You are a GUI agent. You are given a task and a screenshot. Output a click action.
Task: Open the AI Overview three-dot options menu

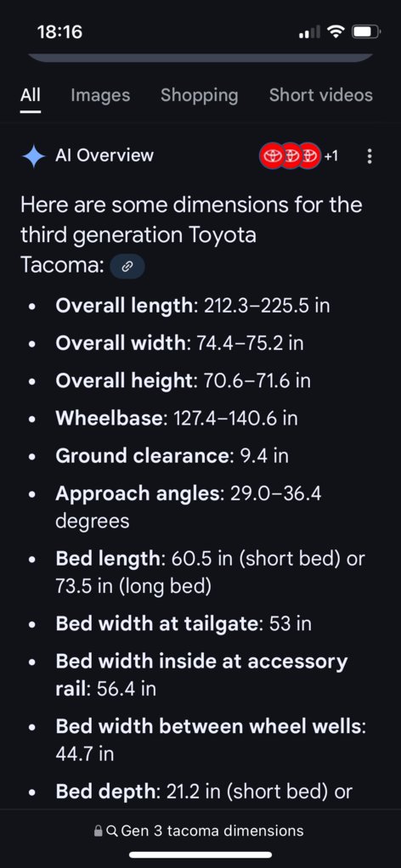(370, 155)
